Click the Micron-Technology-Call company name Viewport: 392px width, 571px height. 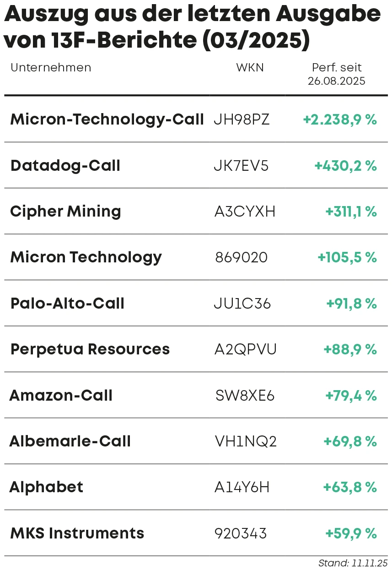(107, 120)
